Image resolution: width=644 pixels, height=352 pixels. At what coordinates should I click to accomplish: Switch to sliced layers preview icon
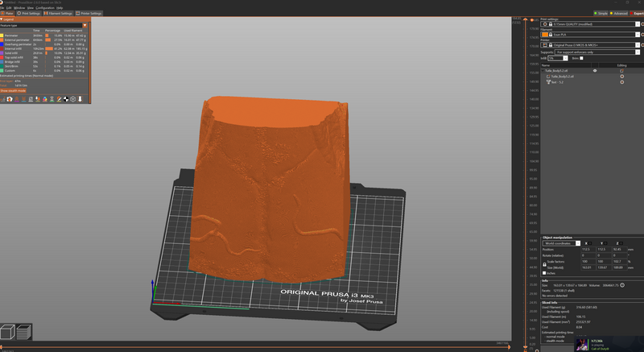[x=23, y=332]
